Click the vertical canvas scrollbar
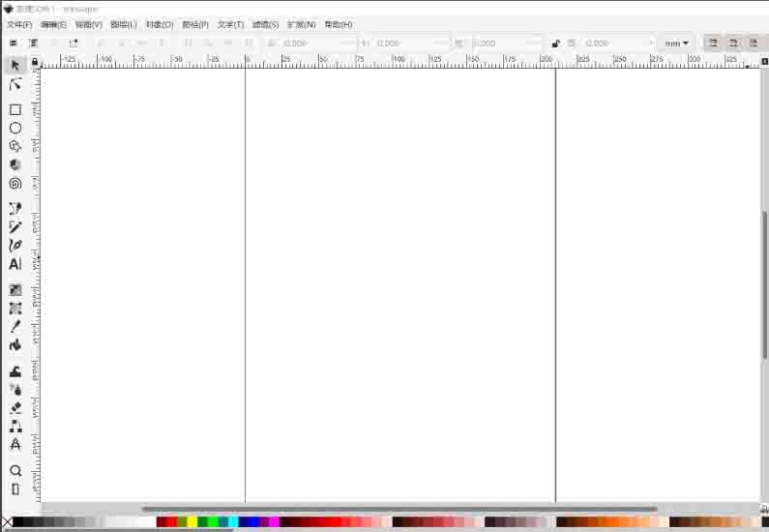 tap(764, 284)
